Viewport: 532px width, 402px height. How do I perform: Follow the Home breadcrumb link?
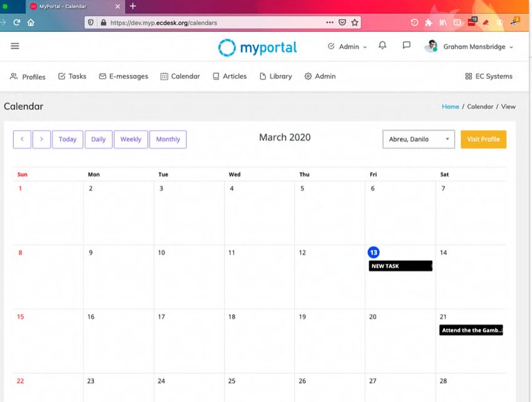(450, 106)
